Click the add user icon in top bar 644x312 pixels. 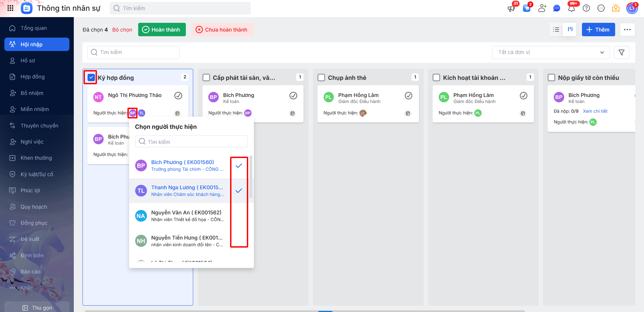point(542,8)
